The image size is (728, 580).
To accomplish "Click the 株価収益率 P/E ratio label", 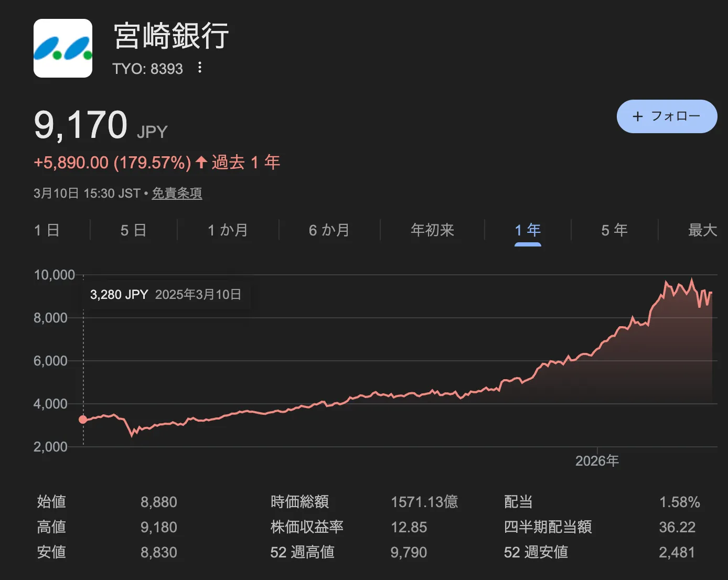I will [307, 527].
